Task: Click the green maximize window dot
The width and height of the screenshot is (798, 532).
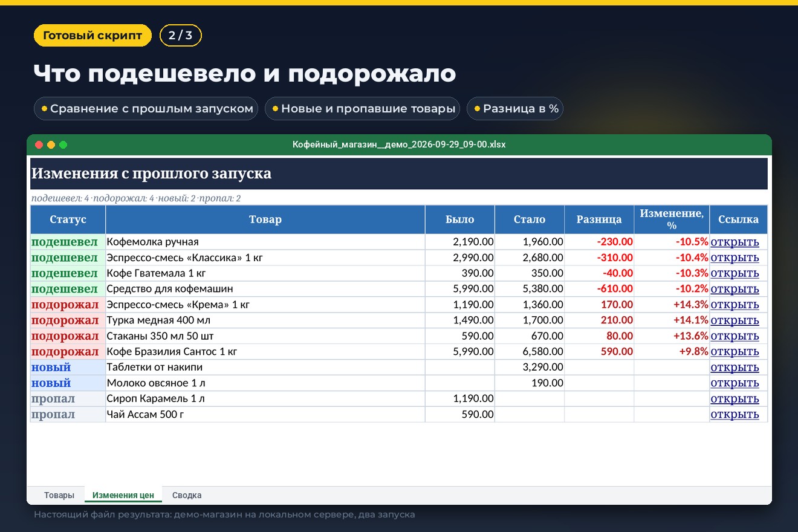Action: point(63,144)
